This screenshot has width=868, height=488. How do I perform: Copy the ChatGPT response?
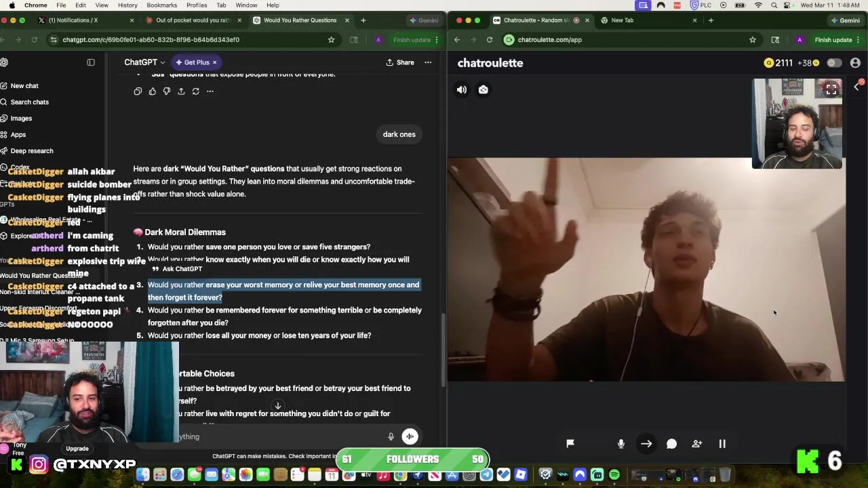tap(138, 91)
